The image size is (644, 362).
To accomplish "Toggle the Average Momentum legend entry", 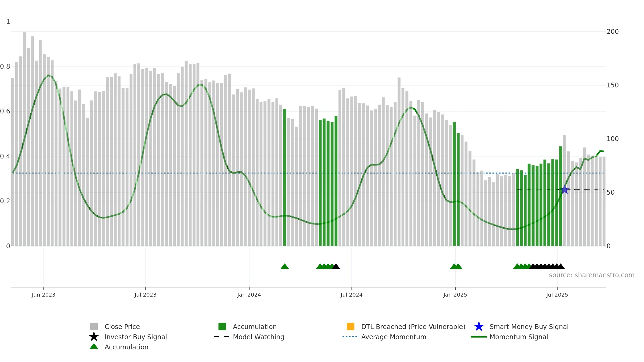I will (x=385, y=337).
